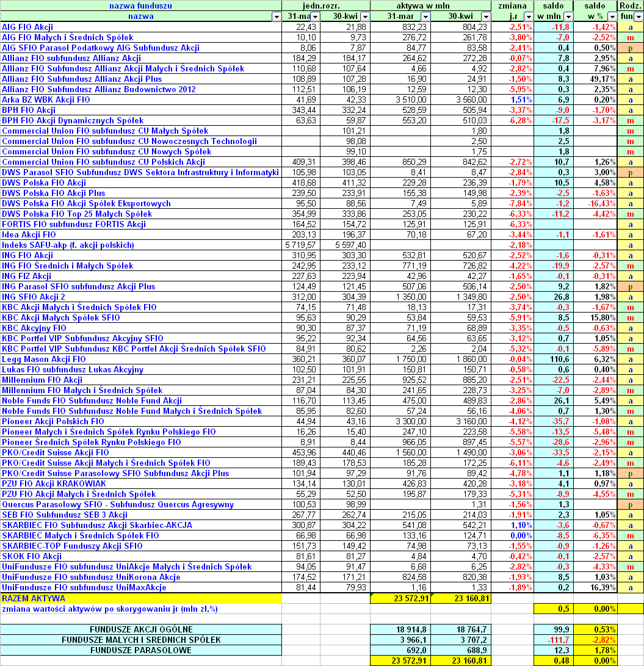
Task: Open the aktywa 30-kwi filter dropdown
Action: pyautogui.click(x=486, y=16)
